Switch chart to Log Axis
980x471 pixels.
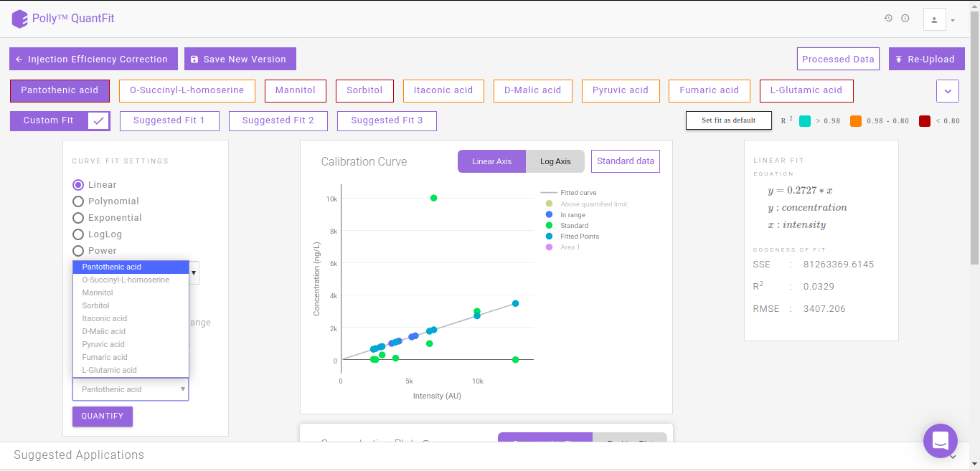click(x=555, y=161)
